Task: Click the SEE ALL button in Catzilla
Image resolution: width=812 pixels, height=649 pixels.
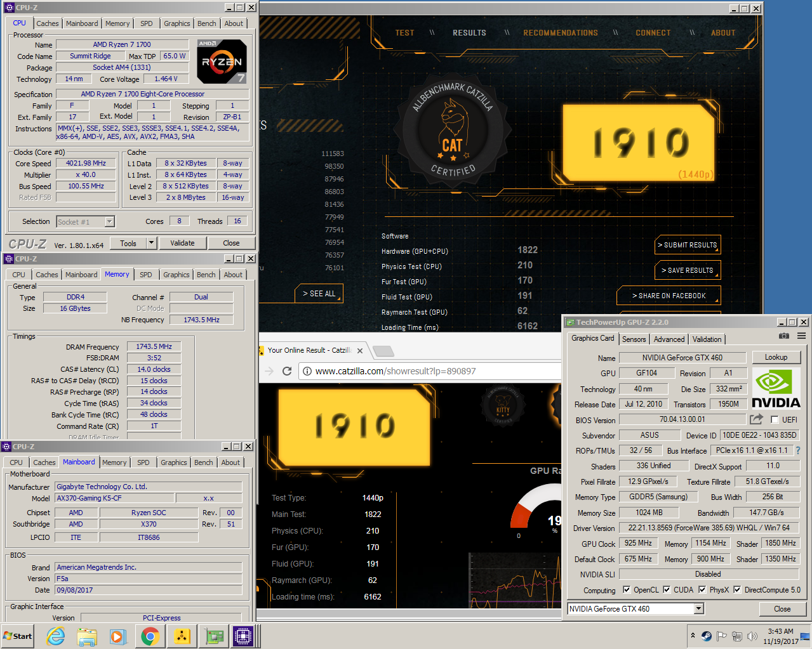Action: (x=319, y=293)
